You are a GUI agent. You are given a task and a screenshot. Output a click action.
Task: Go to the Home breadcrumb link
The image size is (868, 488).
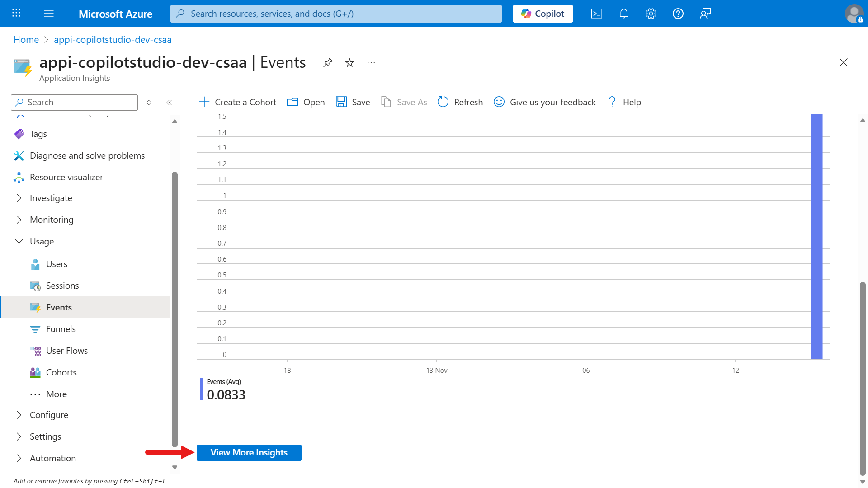(x=26, y=40)
